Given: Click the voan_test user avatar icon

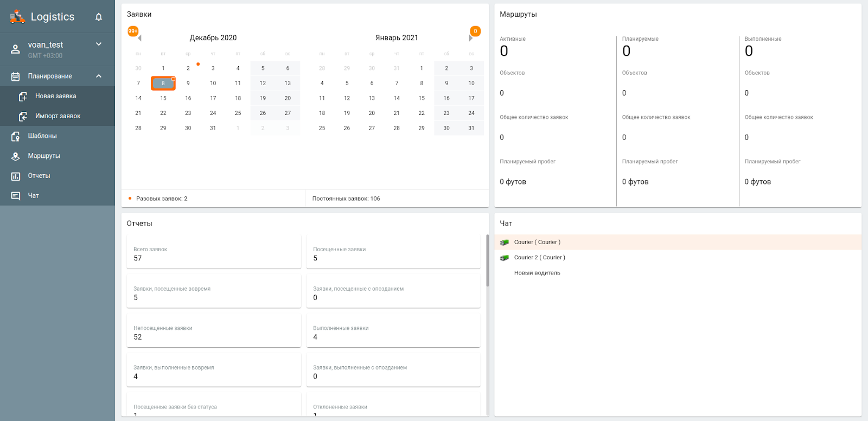Looking at the screenshot, I should [15, 49].
